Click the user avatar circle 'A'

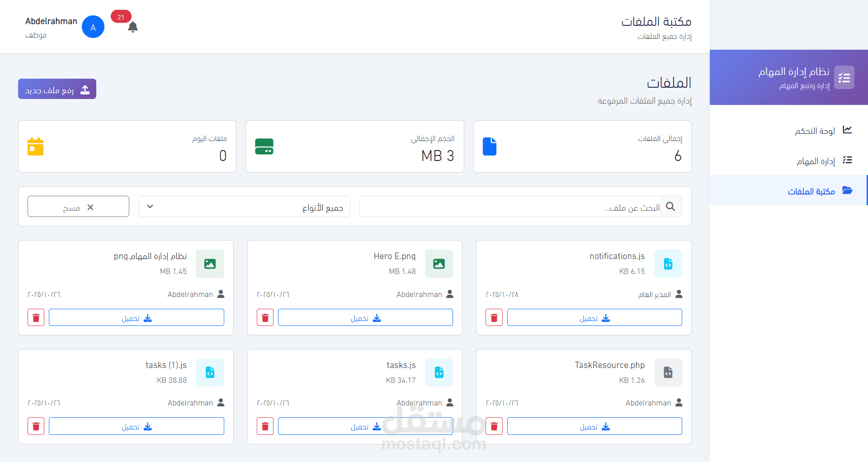coord(93,27)
